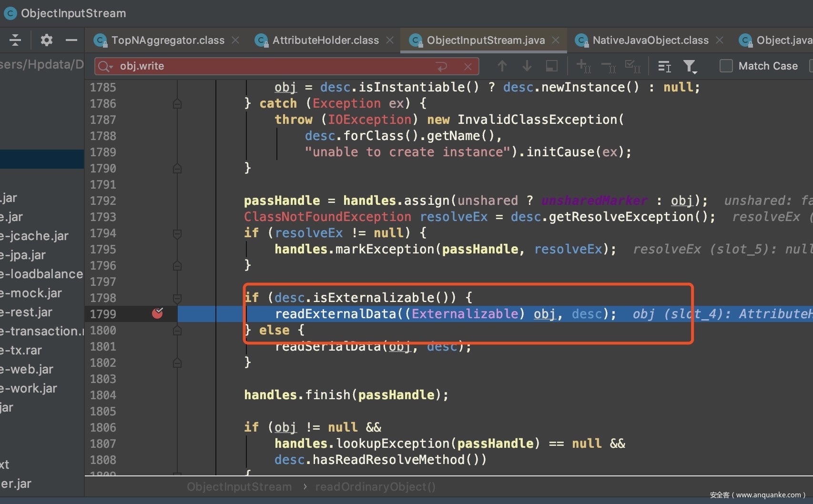Clear the search field text with X

coord(468,66)
